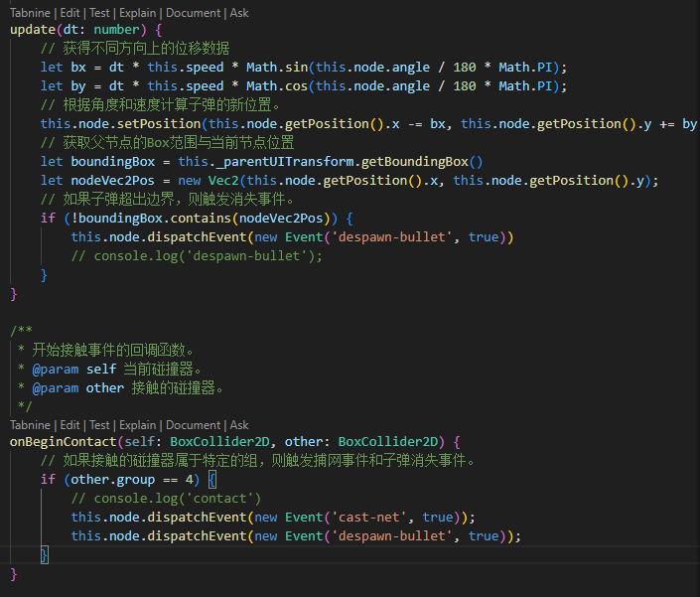Click the number type annotation of dt
The image size is (700, 597).
pyautogui.click(x=116, y=30)
